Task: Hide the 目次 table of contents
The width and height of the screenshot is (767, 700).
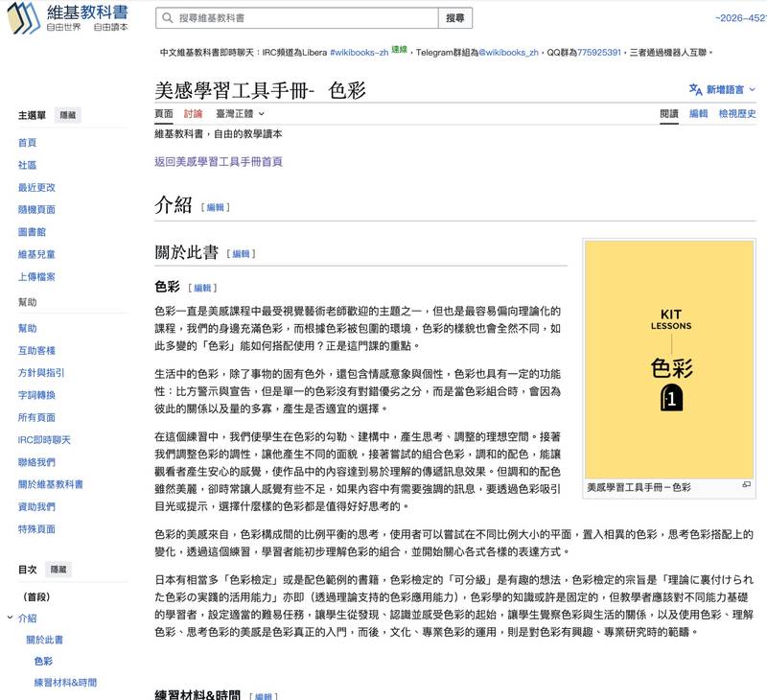Action: pos(58,570)
